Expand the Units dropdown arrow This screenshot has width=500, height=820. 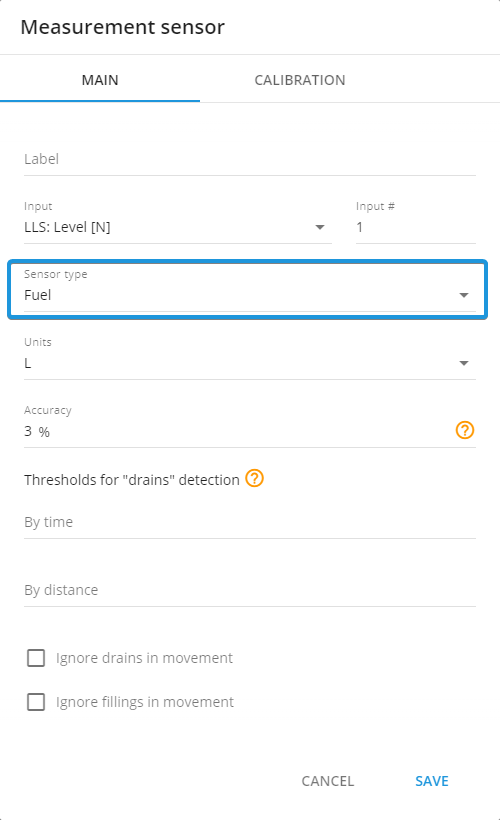[463, 363]
